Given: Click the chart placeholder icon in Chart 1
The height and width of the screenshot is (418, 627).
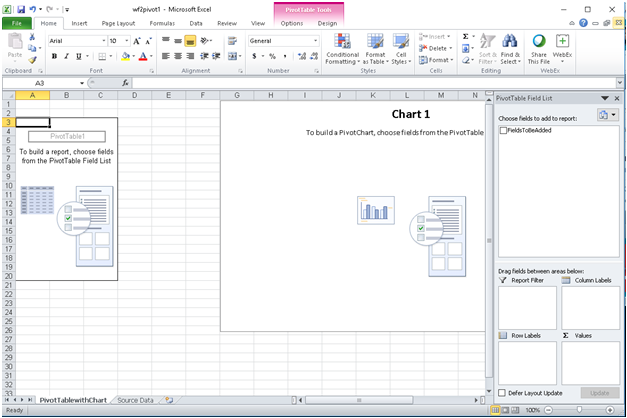Looking at the screenshot, I should coord(375,210).
